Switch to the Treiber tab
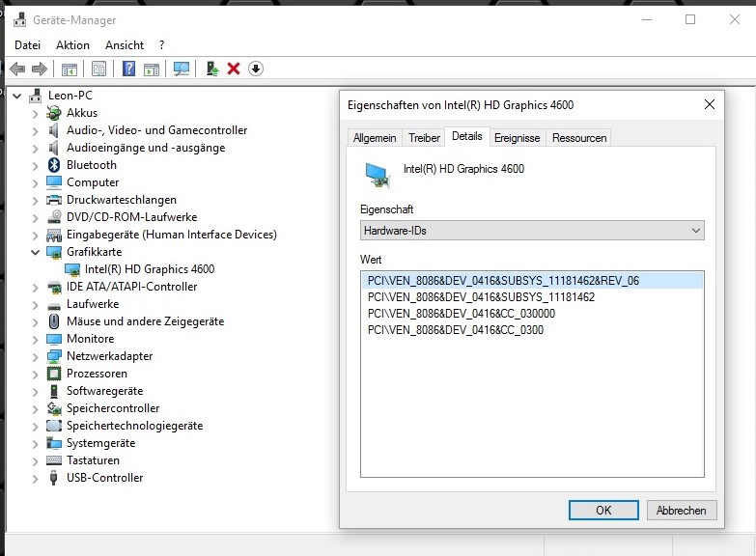 pos(424,138)
